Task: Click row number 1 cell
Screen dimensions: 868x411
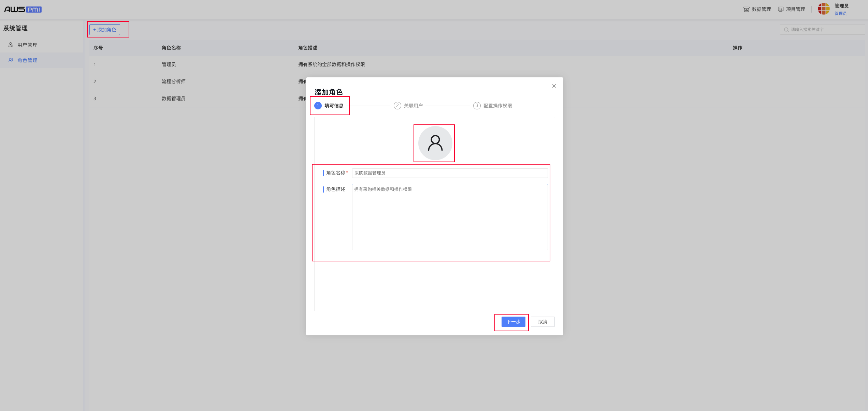Action: click(95, 64)
